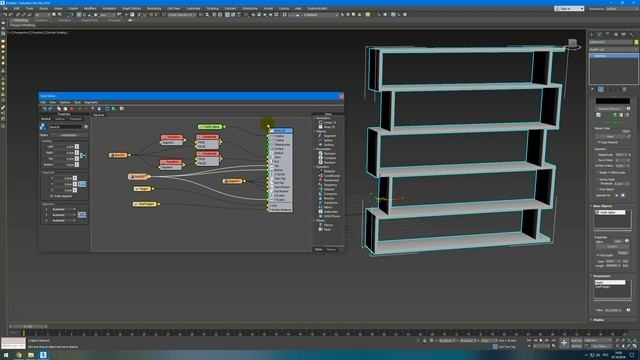Pick the UVW XForm operator item
Image resolution: width=640 pixels, height=360 pixels.
(329, 216)
